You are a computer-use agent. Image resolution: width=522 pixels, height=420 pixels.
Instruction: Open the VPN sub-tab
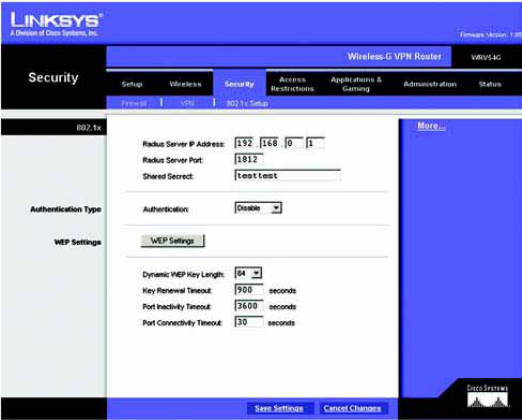click(187, 103)
